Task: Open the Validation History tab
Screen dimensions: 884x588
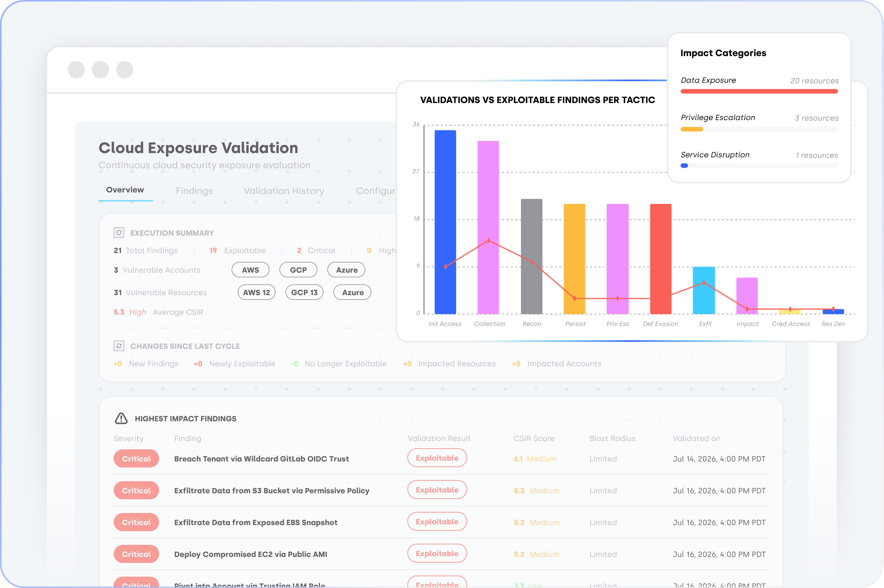Action: (284, 191)
